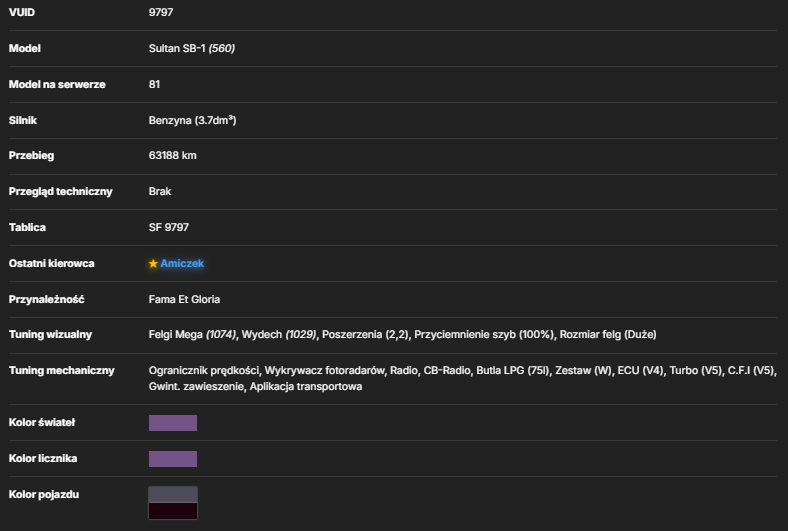
Task: Click the affiliation Fama Et Gloria
Action: click(184, 299)
